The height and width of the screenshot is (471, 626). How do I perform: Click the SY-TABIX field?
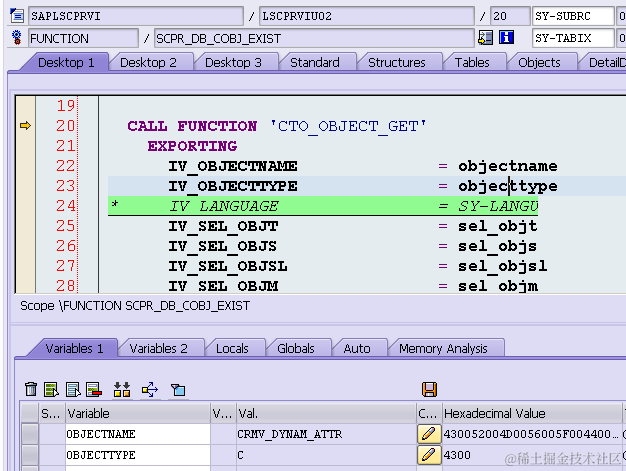click(573, 38)
